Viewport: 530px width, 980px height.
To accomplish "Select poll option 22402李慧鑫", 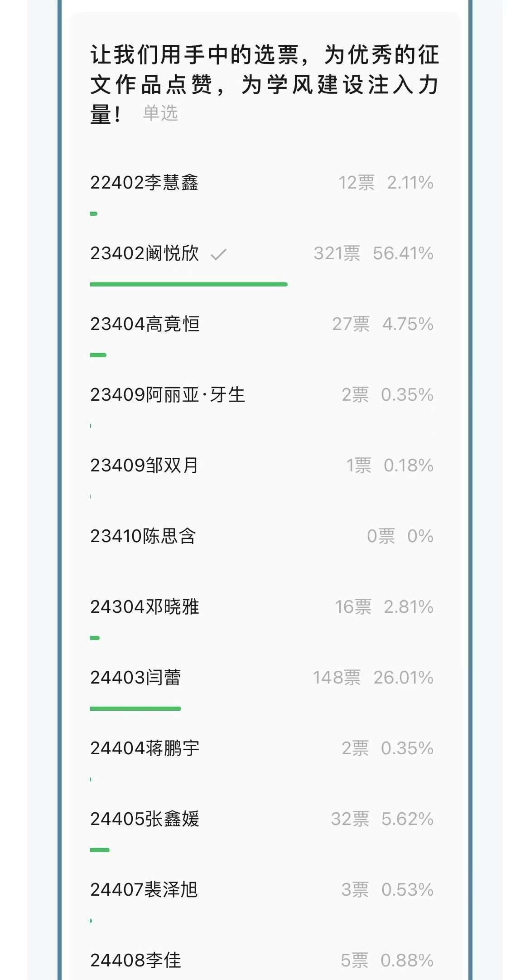I will pyautogui.click(x=144, y=183).
